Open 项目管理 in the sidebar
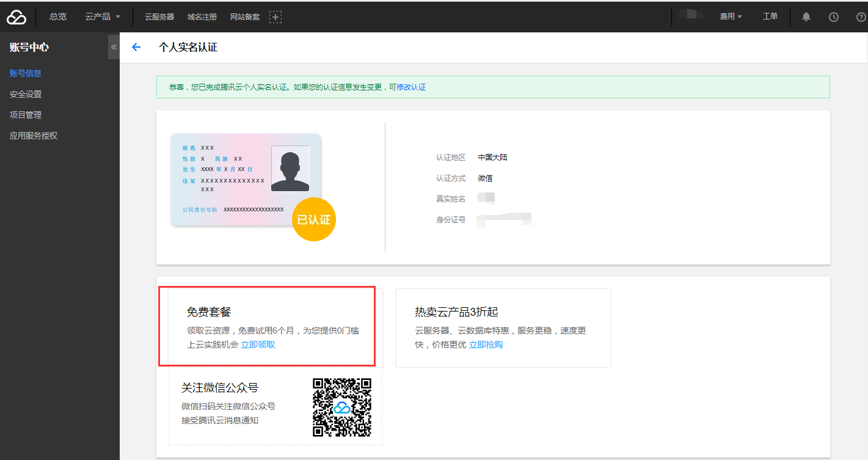The image size is (868, 460). (26, 115)
